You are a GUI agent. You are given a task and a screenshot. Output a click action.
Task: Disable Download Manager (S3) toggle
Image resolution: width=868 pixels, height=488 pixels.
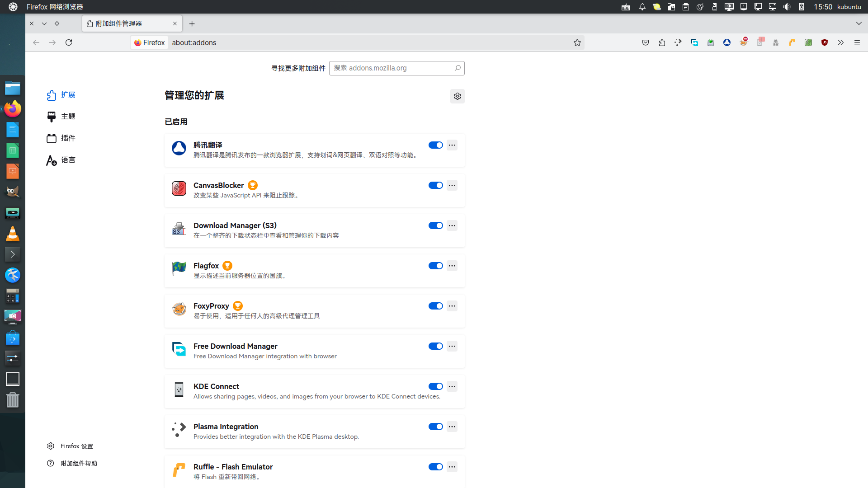[436, 225]
